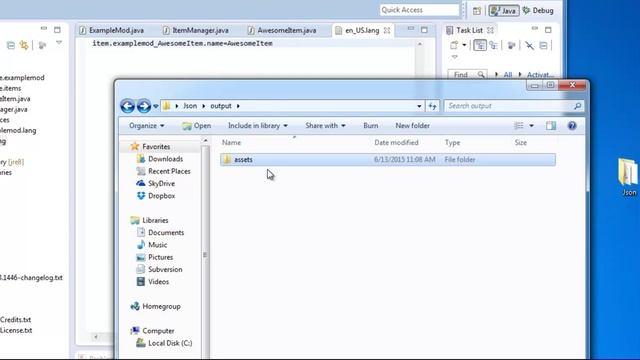Open recent locations dropdown arrow
Screen dimensions: 640x360
point(156,106)
